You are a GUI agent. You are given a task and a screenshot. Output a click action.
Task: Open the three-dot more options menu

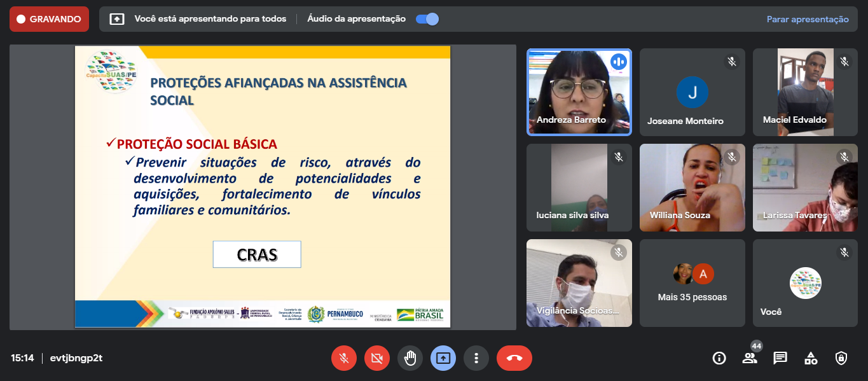click(476, 358)
